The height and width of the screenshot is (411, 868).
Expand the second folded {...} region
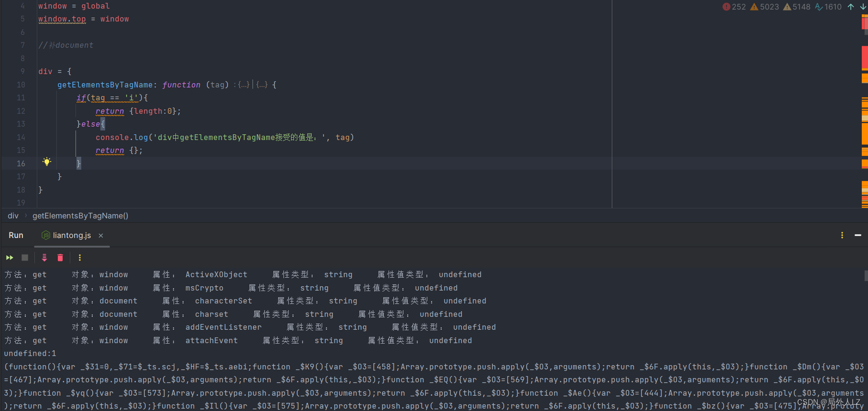[x=262, y=85]
